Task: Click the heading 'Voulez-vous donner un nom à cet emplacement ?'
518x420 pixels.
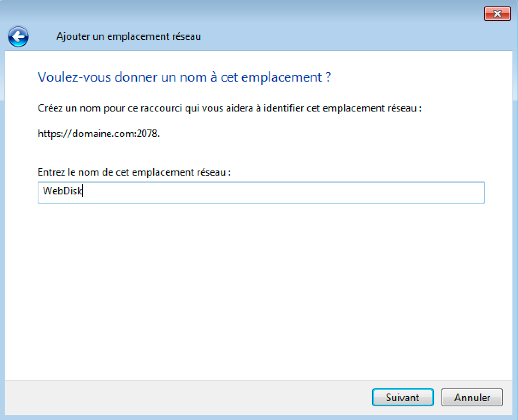Action: coord(184,77)
